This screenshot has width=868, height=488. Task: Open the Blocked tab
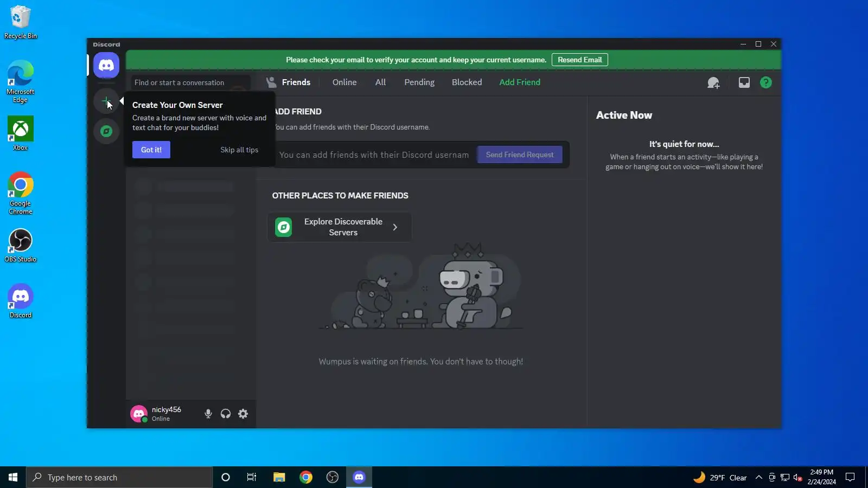(467, 82)
